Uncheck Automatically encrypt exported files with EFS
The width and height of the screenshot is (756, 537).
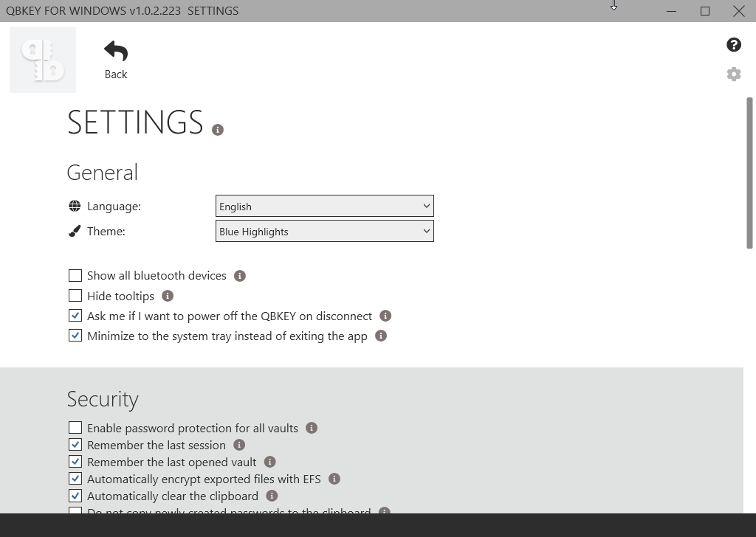pyautogui.click(x=75, y=478)
